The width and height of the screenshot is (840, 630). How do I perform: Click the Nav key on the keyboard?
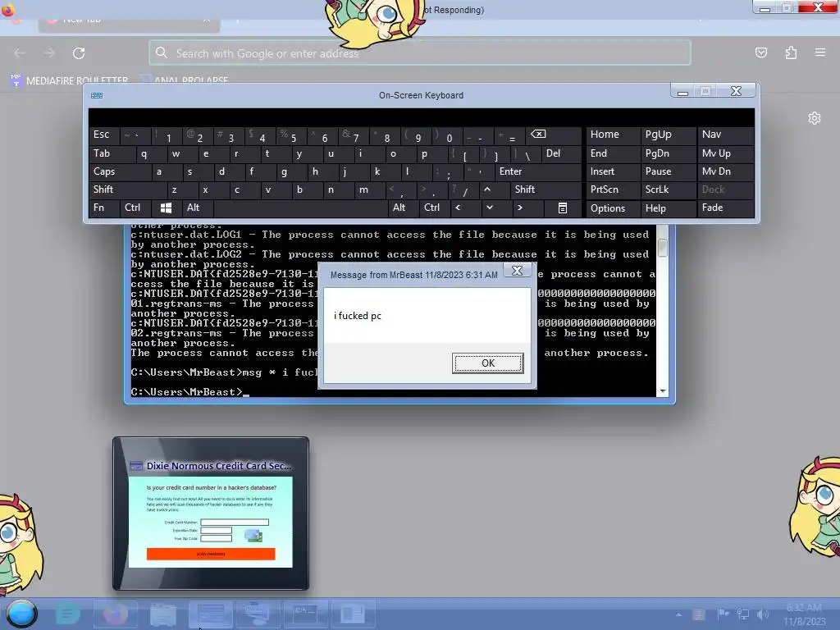pos(725,135)
